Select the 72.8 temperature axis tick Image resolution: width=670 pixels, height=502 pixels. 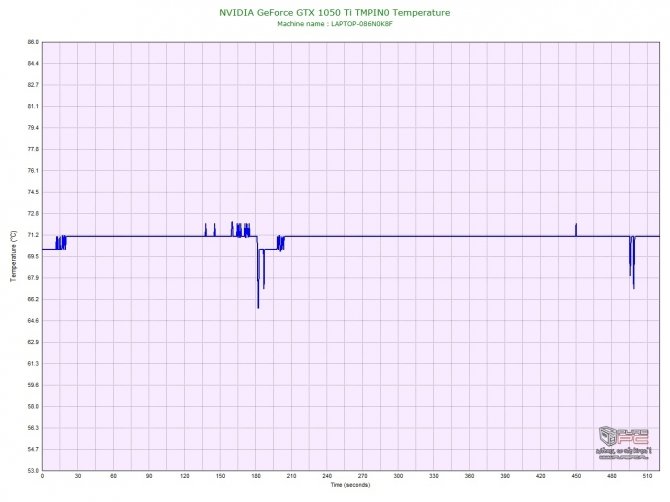[x=33, y=213]
